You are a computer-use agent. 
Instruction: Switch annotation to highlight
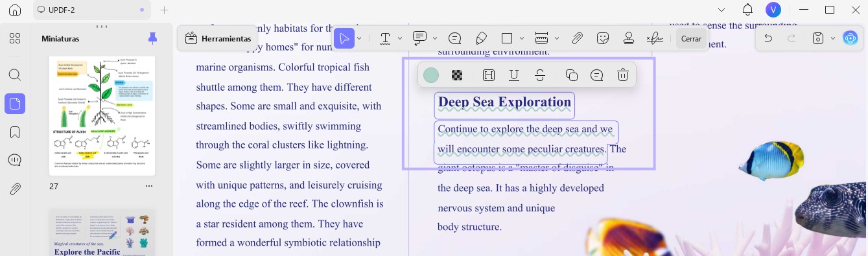(489, 75)
